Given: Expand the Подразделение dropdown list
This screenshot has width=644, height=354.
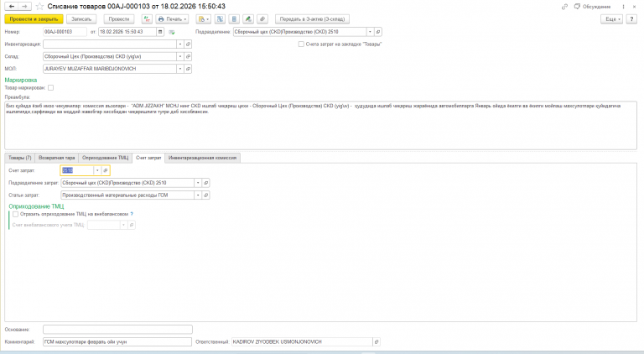Looking at the screenshot, I should [370, 32].
